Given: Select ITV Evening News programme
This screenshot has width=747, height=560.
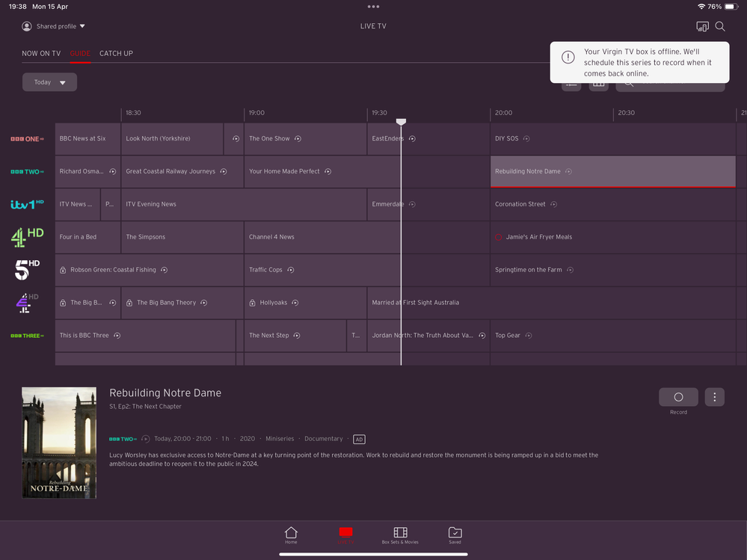Looking at the screenshot, I should [x=244, y=204].
